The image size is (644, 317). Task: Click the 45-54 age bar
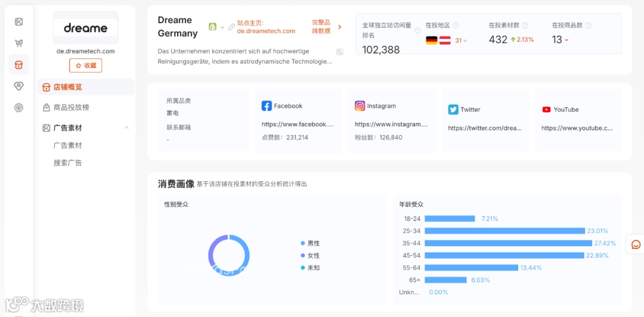pos(504,256)
